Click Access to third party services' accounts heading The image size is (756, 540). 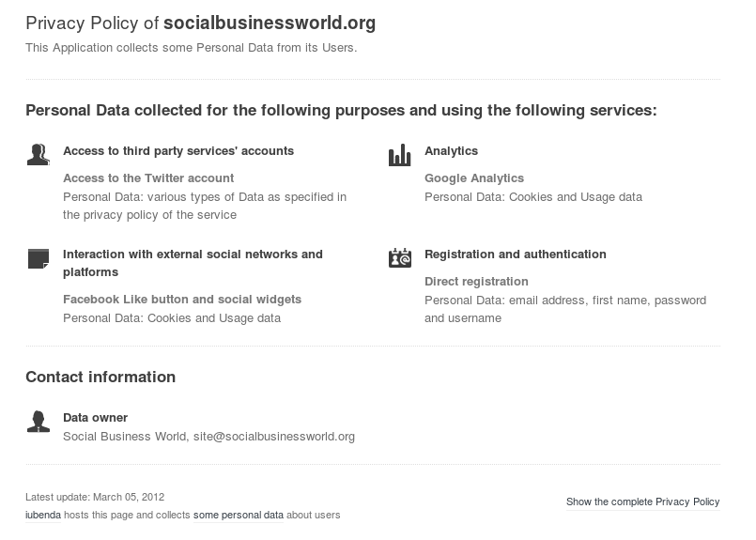click(178, 150)
